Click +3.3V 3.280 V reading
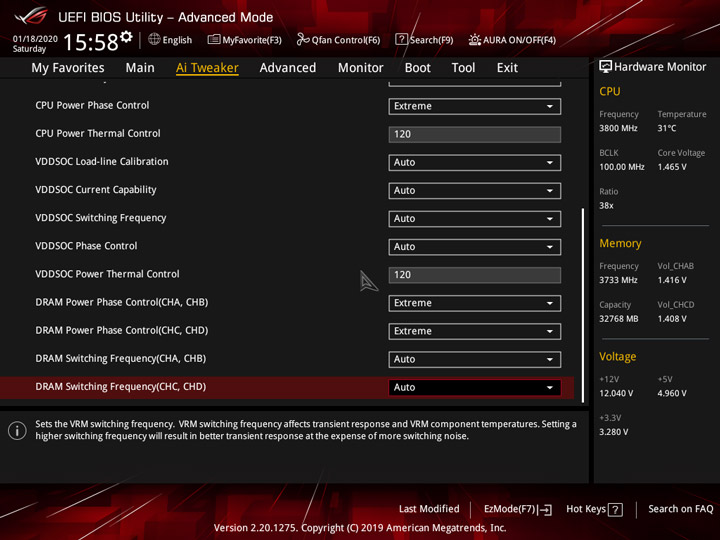 coord(613,432)
